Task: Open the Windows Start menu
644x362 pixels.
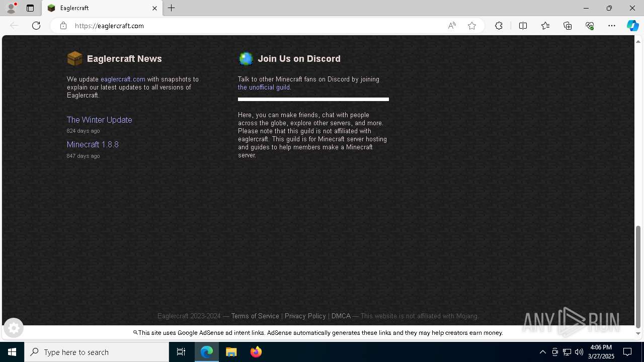Action: click(12, 352)
